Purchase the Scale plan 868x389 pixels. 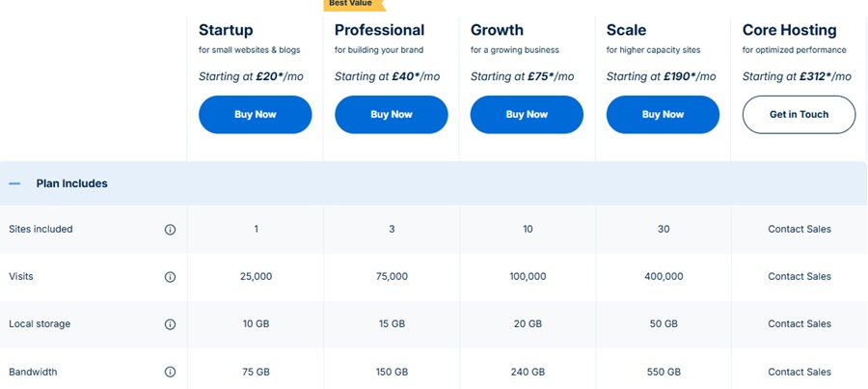click(x=663, y=115)
